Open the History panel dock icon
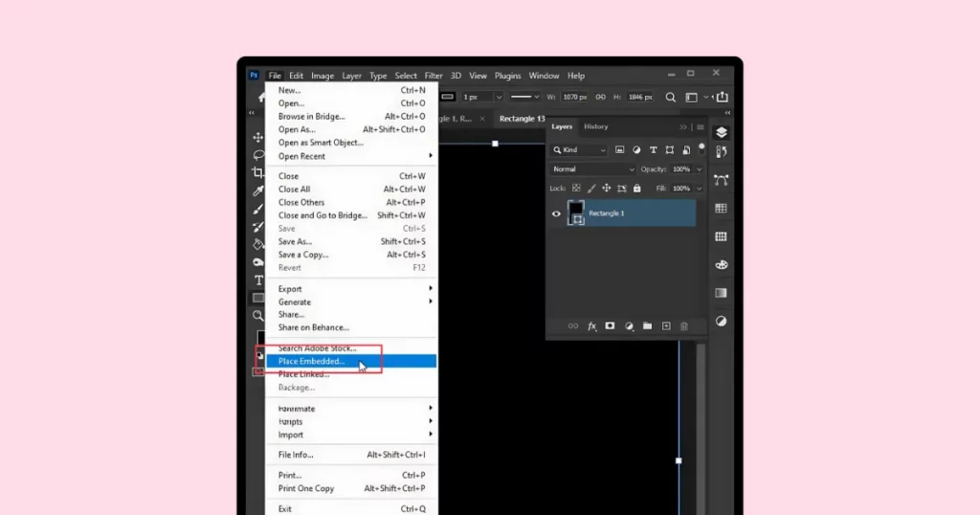Image resolution: width=980 pixels, height=515 pixels. [722, 152]
